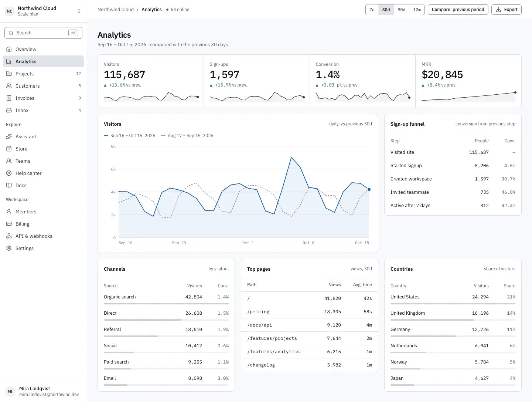532x402 pixels.
Task: Click the Customers people icon
Action: point(9,86)
